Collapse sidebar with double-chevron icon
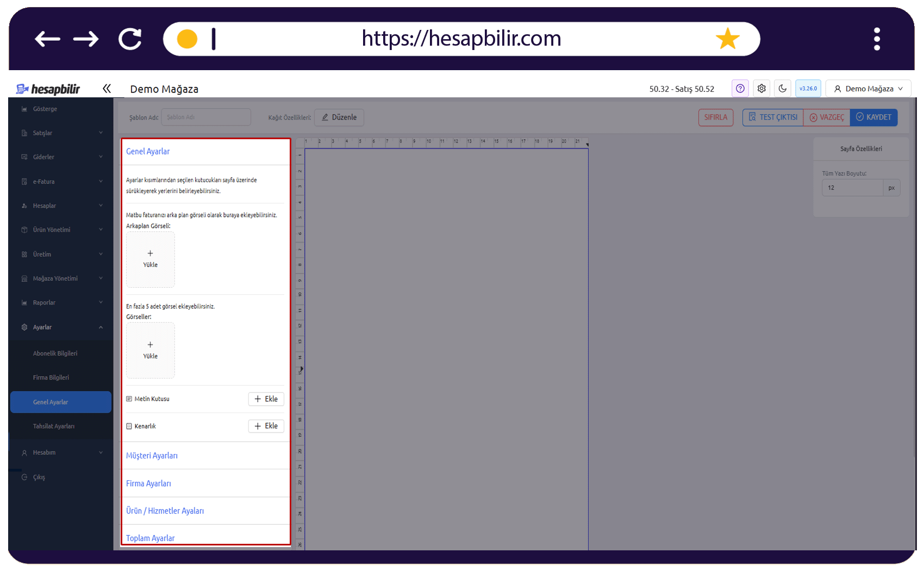Viewport: 924px width, 571px height. [x=107, y=88]
